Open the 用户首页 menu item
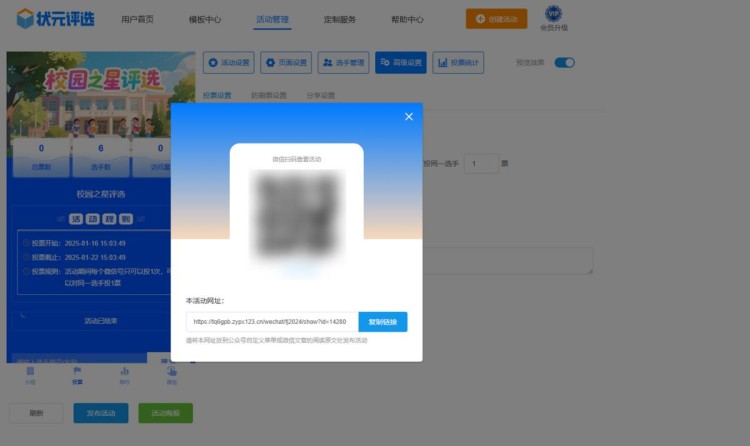 (x=138, y=19)
